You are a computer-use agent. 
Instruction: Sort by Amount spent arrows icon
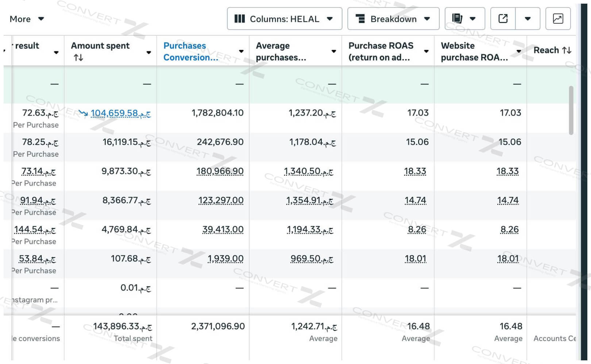[78, 58]
